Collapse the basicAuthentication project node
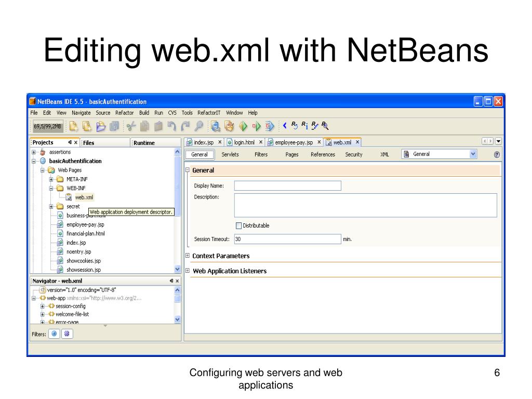The image size is (532, 399). point(34,161)
